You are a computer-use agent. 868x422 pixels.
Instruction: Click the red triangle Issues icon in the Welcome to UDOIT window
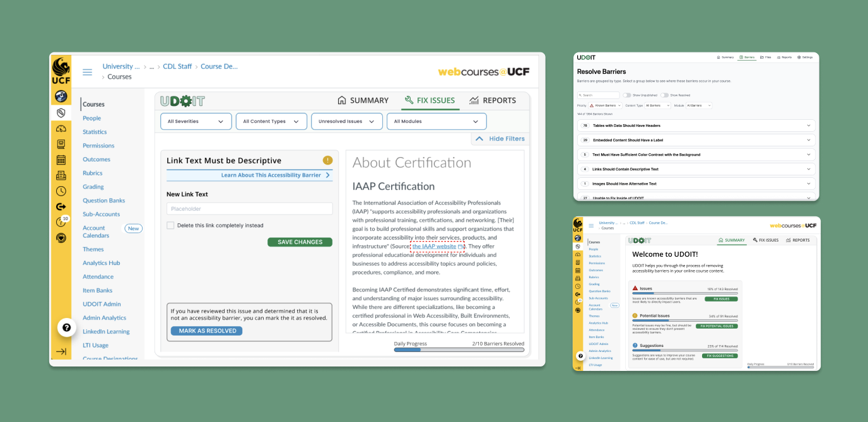pyautogui.click(x=635, y=288)
